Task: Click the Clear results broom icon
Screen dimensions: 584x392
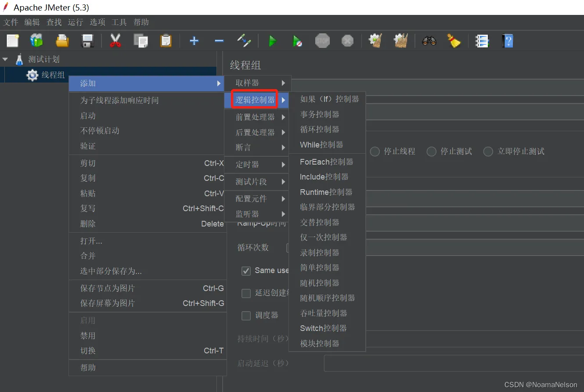Action: (x=375, y=41)
